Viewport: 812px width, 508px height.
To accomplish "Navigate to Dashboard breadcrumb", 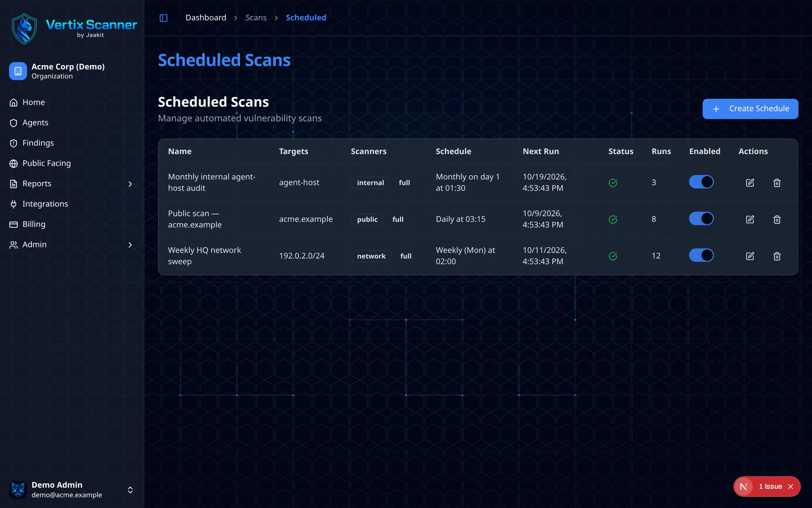I will pyautogui.click(x=206, y=17).
